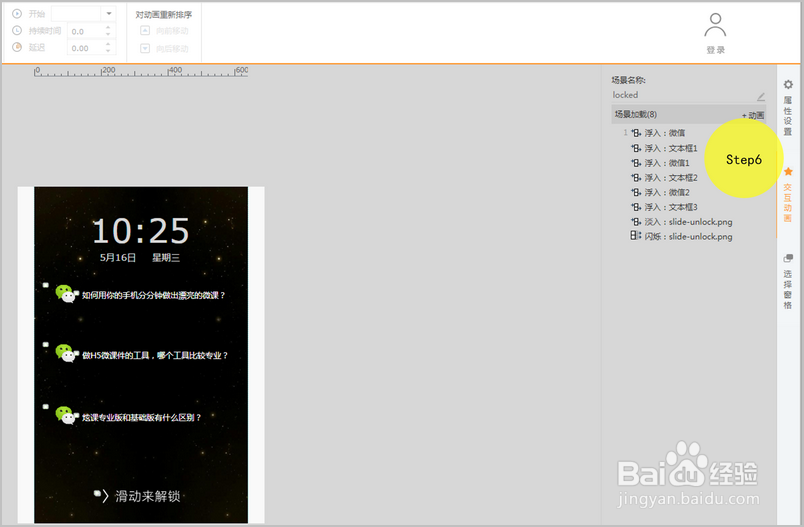The width and height of the screenshot is (804, 527).
Task: Select the 10:25 clock text on canvas
Action: pos(141,231)
